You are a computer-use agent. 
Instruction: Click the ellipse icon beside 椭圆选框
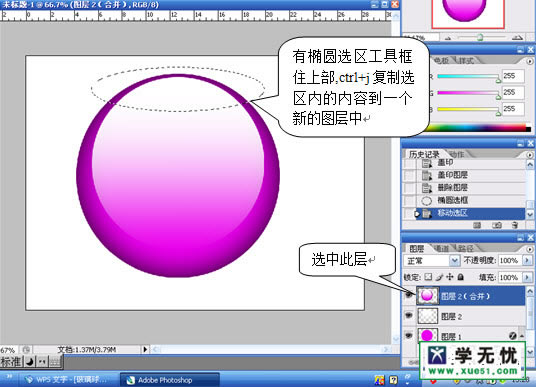point(426,201)
